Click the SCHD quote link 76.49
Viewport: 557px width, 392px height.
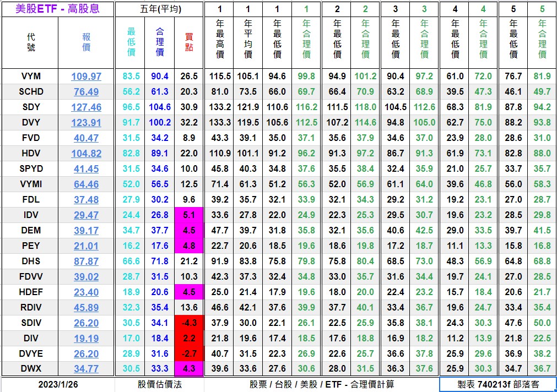86,92
